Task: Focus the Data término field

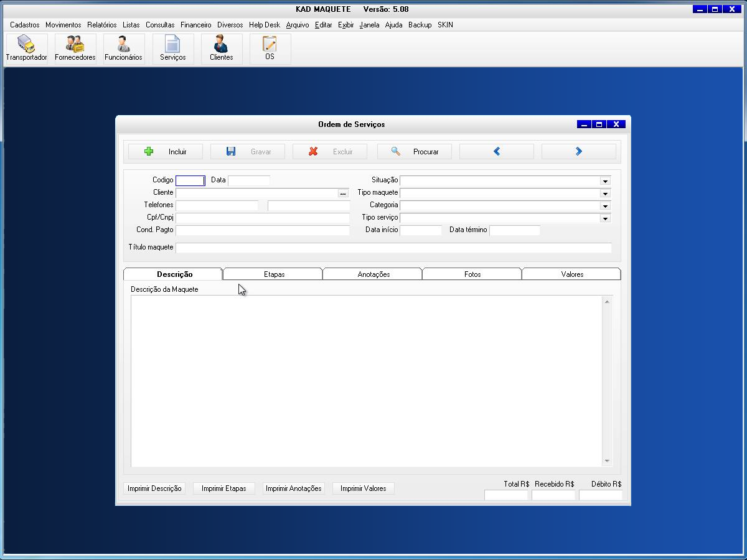Action: tap(515, 230)
